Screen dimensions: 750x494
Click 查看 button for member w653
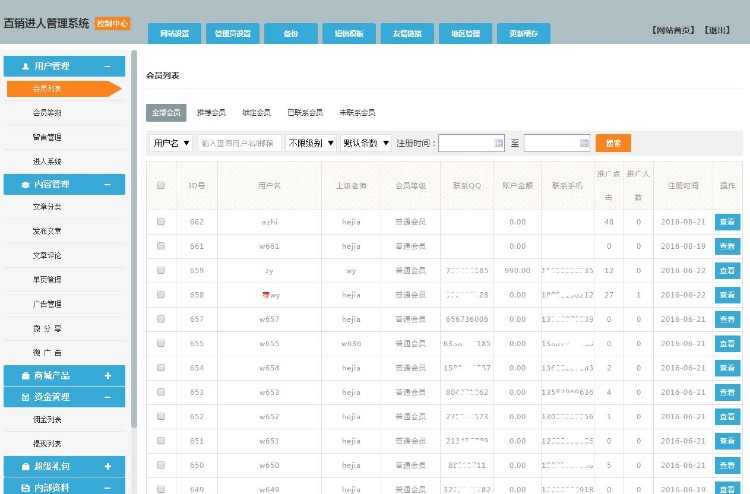728,392
